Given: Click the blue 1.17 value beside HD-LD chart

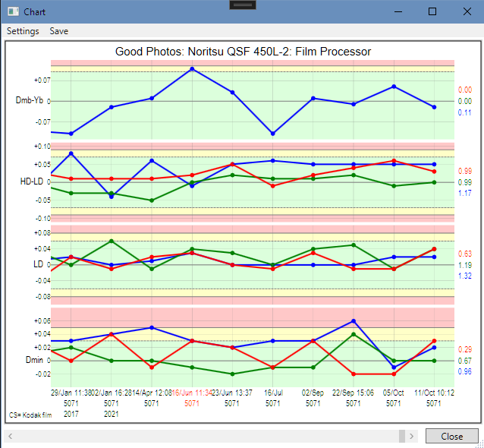Looking at the screenshot, I should click(x=464, y=193).
